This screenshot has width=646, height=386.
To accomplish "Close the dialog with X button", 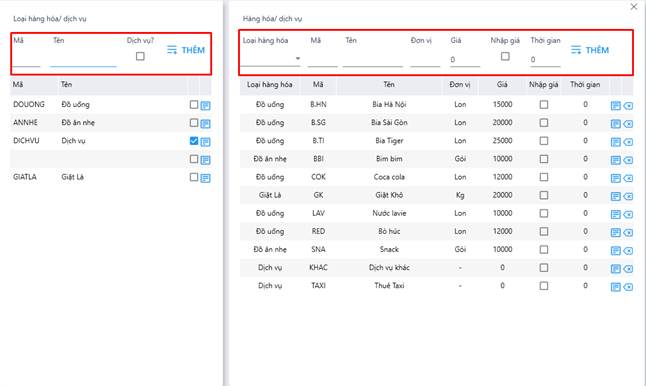I will coord(634,7).
